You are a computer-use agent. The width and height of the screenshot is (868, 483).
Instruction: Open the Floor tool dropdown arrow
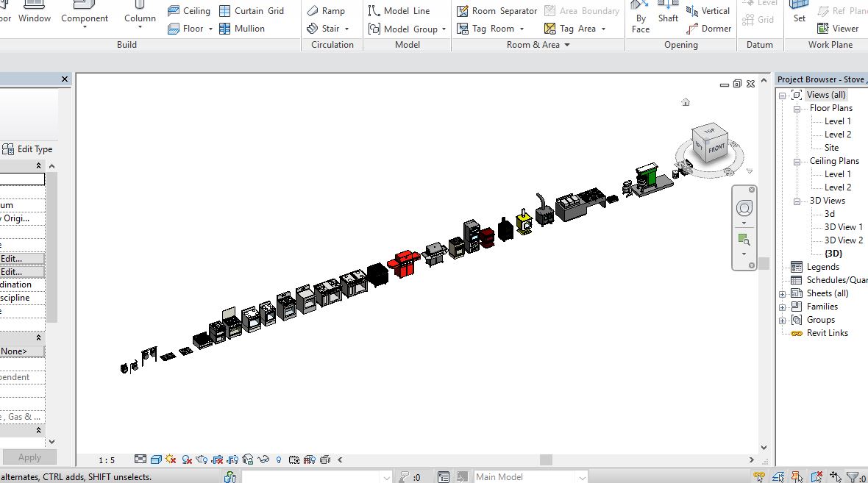point(210,29)
